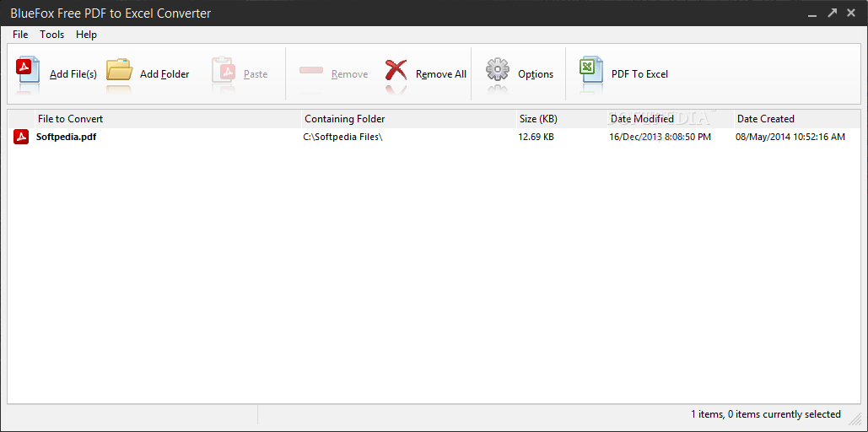
Task: Click the Options label
Action: click(x=536, y=74)
